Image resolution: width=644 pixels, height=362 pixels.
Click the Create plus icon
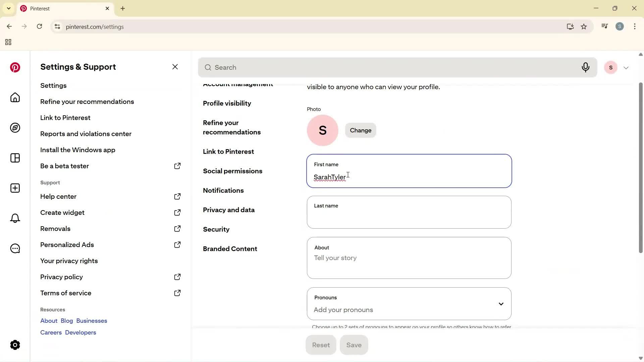15,188
